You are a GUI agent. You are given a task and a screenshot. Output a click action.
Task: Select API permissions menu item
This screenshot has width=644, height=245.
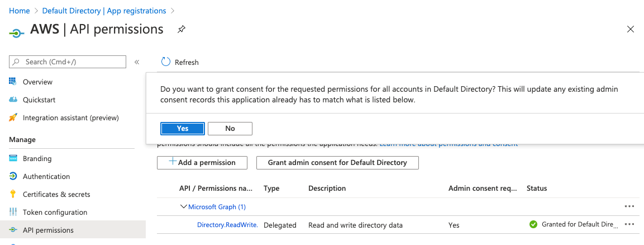(x=73, y=230)
